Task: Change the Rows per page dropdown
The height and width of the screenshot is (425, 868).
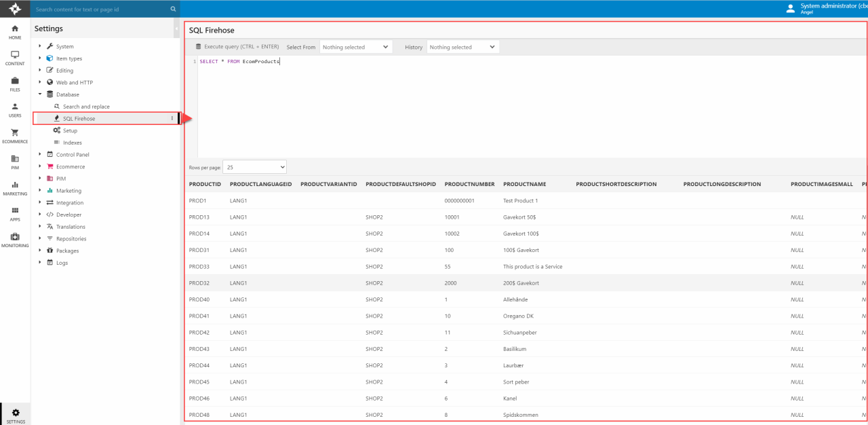Action: point(255,166)
